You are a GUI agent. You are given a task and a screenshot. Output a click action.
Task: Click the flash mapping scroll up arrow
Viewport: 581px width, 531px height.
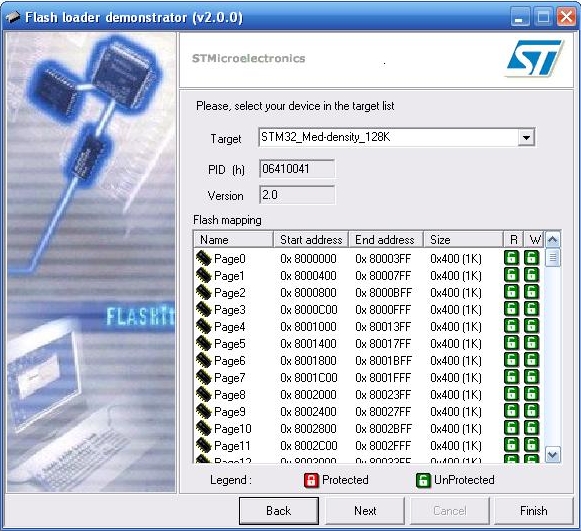point(552,240)
